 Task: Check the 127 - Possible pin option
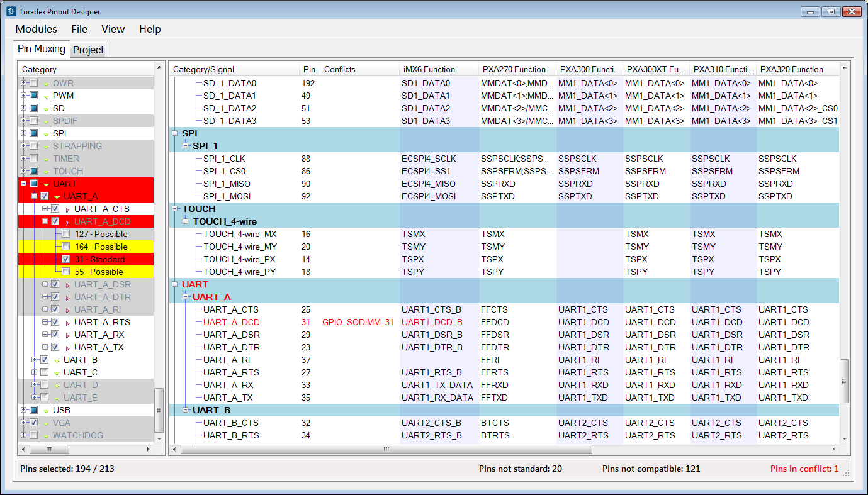pos(66,234)
